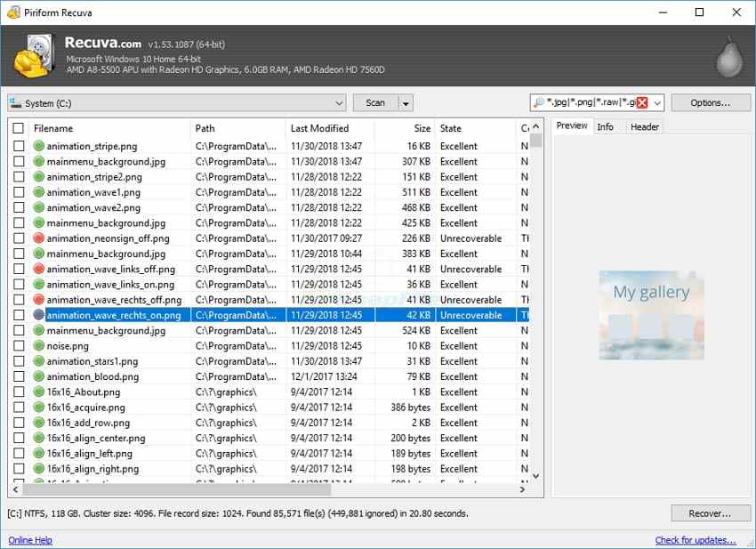
Task: Click the green status dot for 16x16_About.png
Action: coord(38,392)
